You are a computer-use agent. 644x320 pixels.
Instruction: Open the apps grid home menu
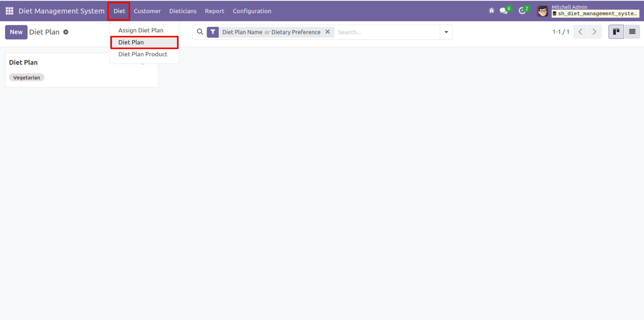[x=9, y=11]
